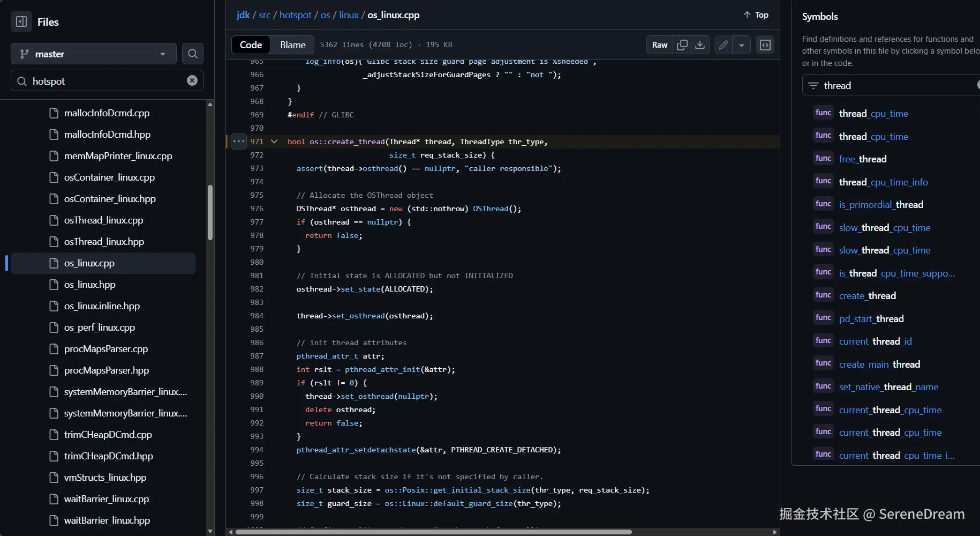Open osThread_linux.cpp in file tree
This screenshot has width=980, height=536.
coord(103,220)
